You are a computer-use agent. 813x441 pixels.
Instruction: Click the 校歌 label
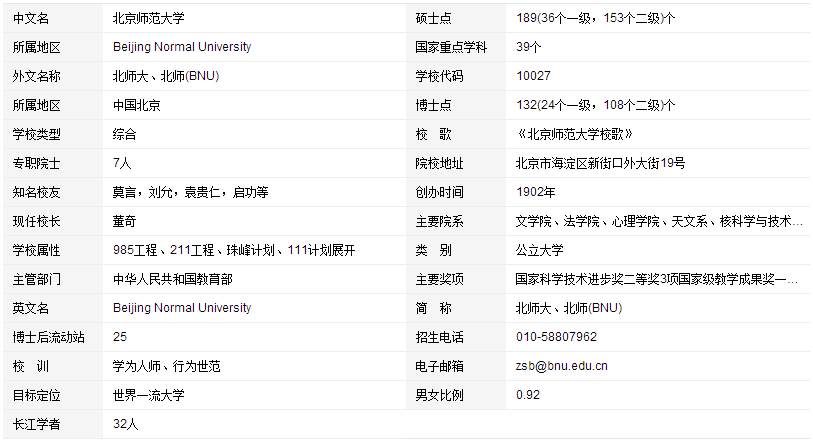(434, 134)
